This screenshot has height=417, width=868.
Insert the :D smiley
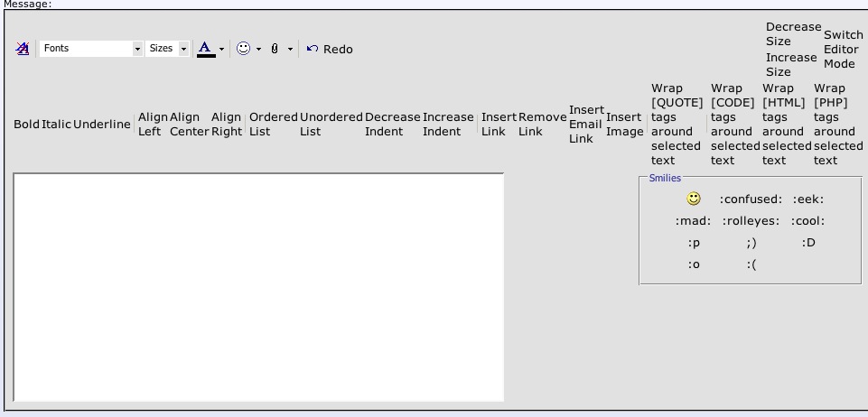(808, 243)
